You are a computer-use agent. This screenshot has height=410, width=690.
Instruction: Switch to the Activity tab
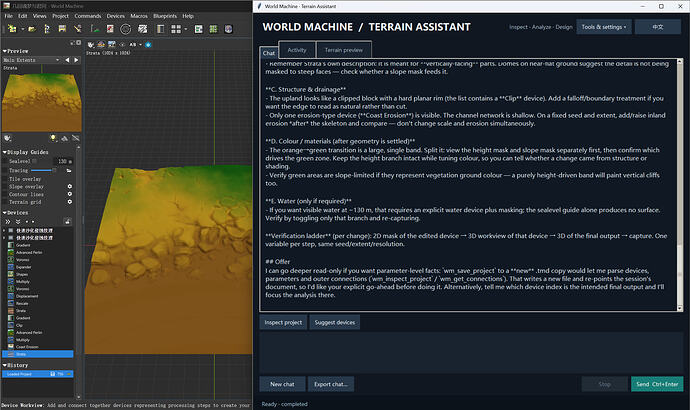297,50
